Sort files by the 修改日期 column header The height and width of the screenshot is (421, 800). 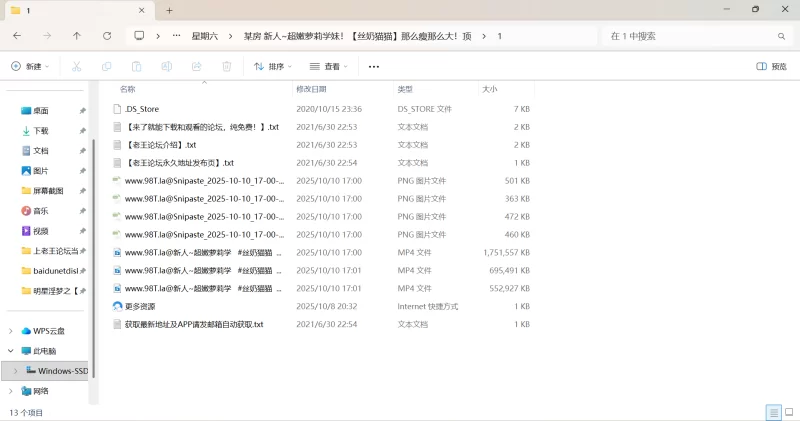point(314,89)
